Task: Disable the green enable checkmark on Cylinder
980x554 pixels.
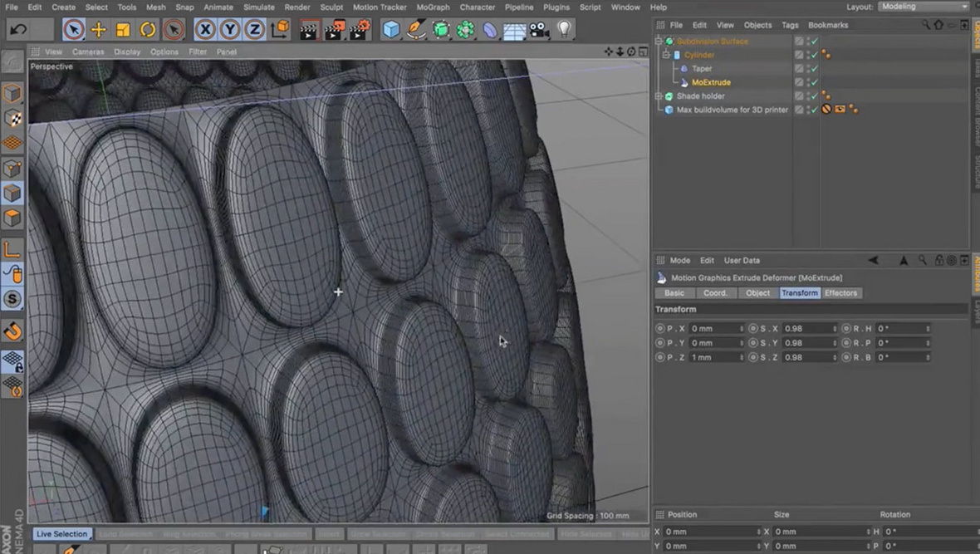Action: 812,55
